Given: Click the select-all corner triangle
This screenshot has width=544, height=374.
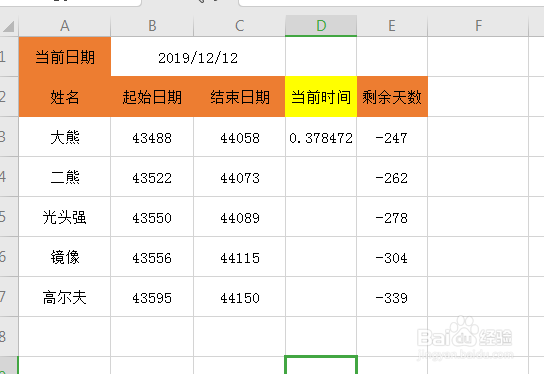Looking at the screenshot, I should click(9, 26).
